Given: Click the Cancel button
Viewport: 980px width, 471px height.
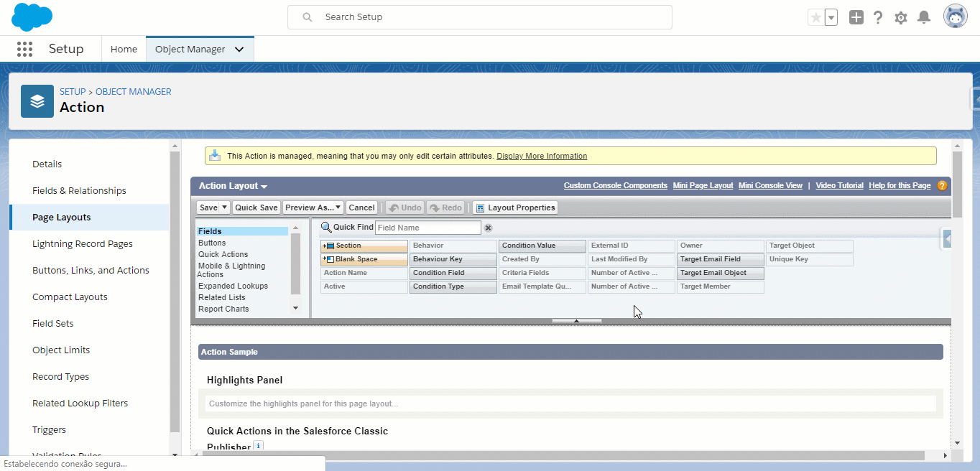Looking at the screenshot, I should (x=361, y=207).
